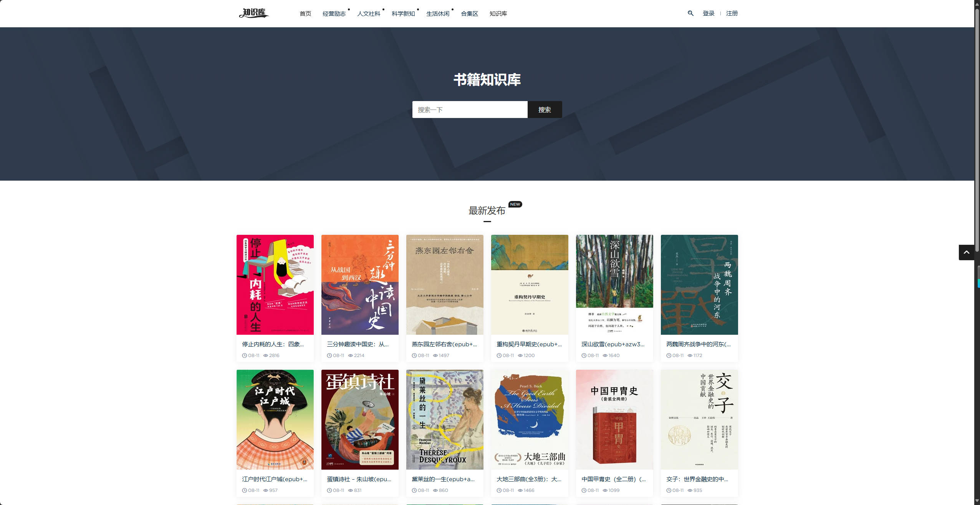
Task: Click clock date icon under 深山欲雪
Action: [x=584, y=355]
